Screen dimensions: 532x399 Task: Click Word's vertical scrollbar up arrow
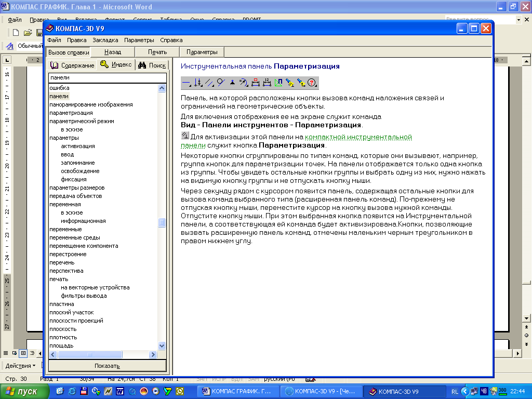tap(526, 61)
